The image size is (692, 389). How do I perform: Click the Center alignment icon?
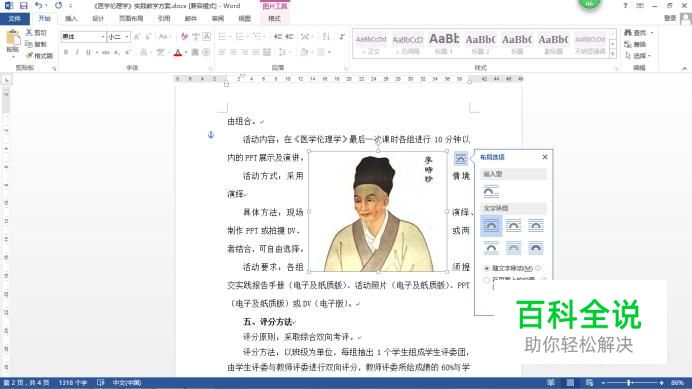[x=233, y=53]
